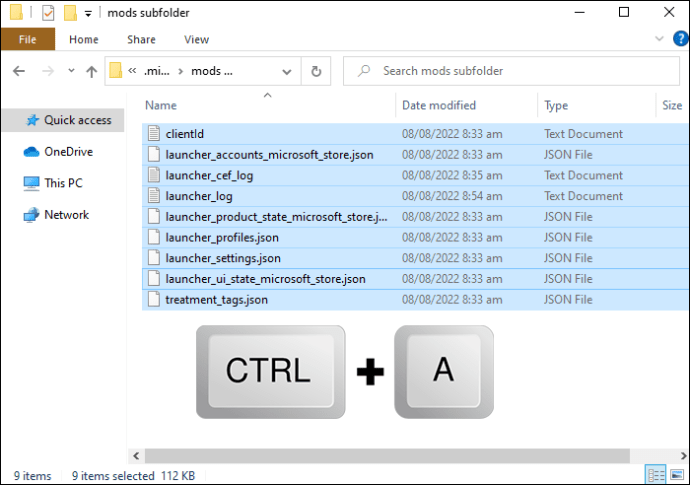Click the launcher_accounts_microsoft_store.json file icon
690x485 pixels.
(x=154, y=154)
